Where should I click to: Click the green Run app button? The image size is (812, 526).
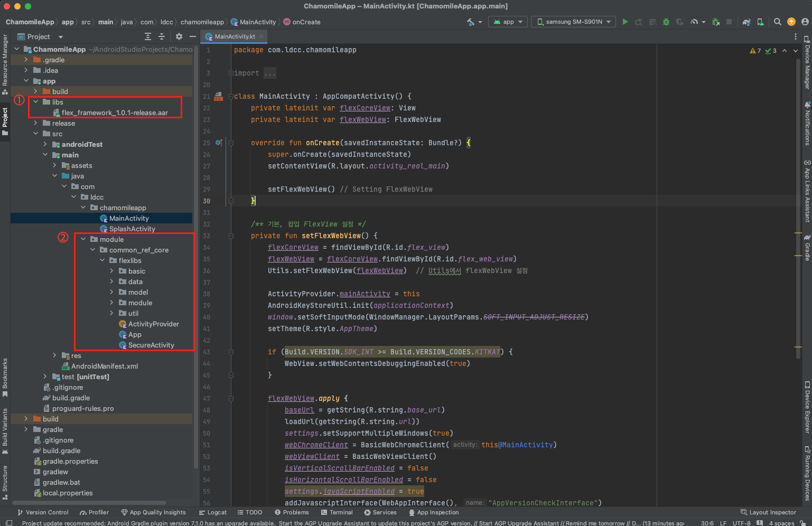625,22
